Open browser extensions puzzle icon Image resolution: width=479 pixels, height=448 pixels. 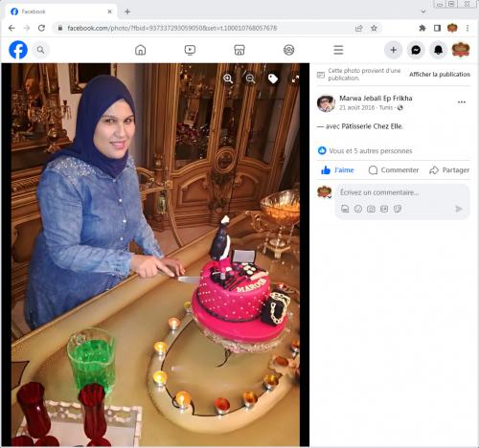[x=422, y=28]
